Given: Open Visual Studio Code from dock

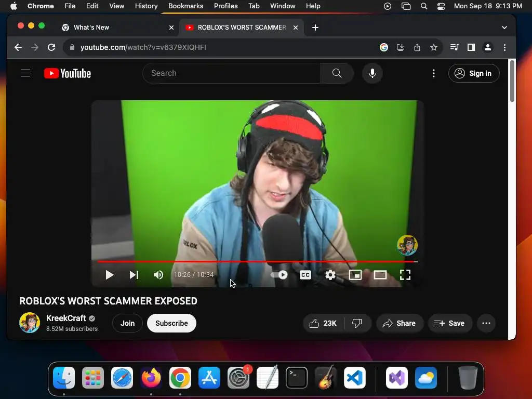Looking at the screenshot, I should coord(354,378).
